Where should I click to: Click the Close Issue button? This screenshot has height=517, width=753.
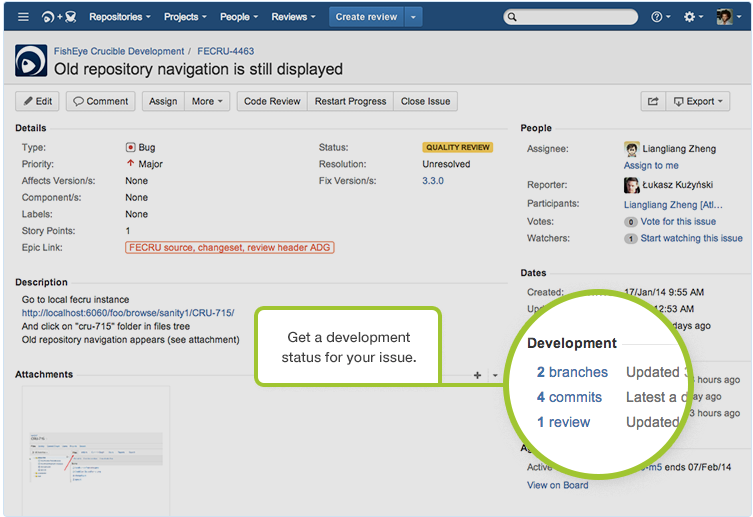[x=425, y=101]
